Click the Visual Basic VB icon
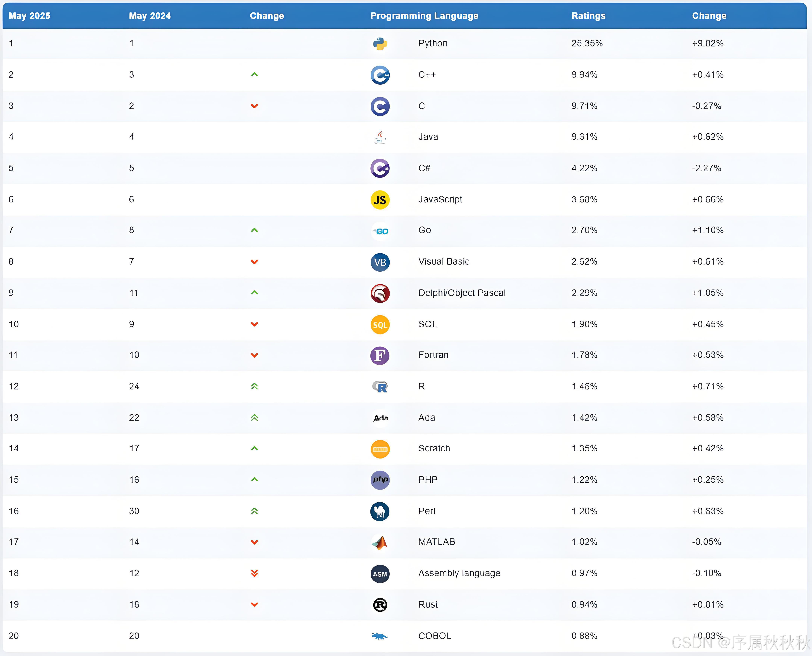The width and height of the screenshot is (812, 656). coord(380,262)
